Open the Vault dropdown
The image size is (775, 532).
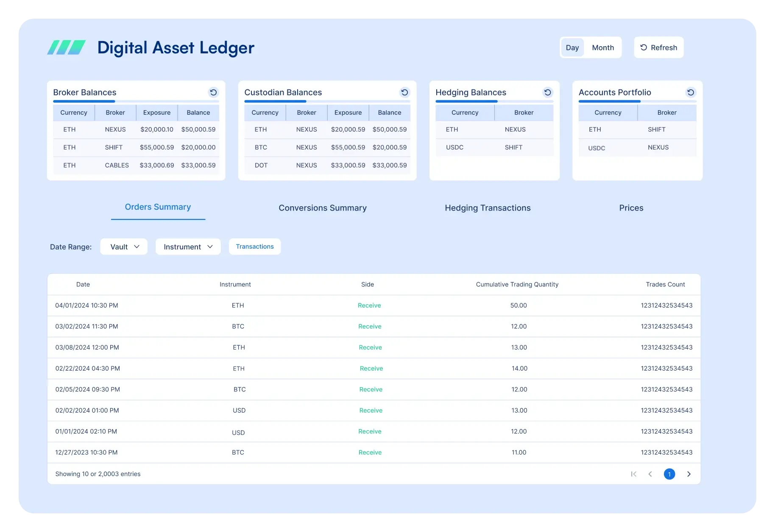(123, 246)
